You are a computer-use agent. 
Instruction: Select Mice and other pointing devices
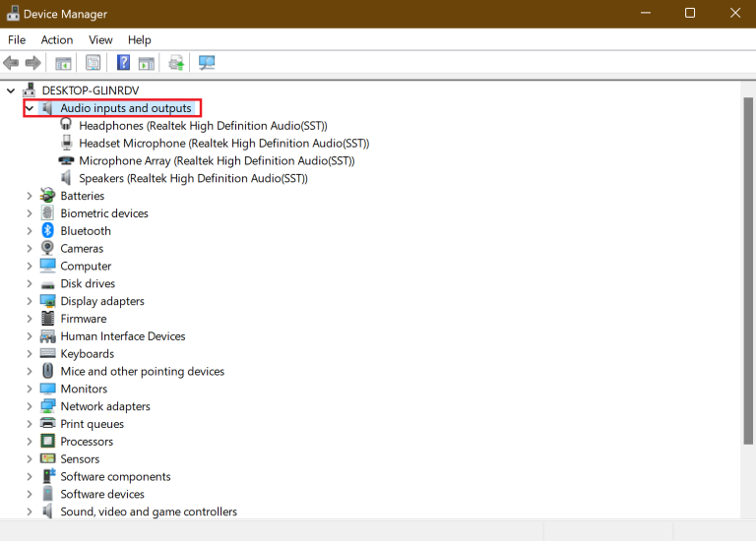[142, 372]
